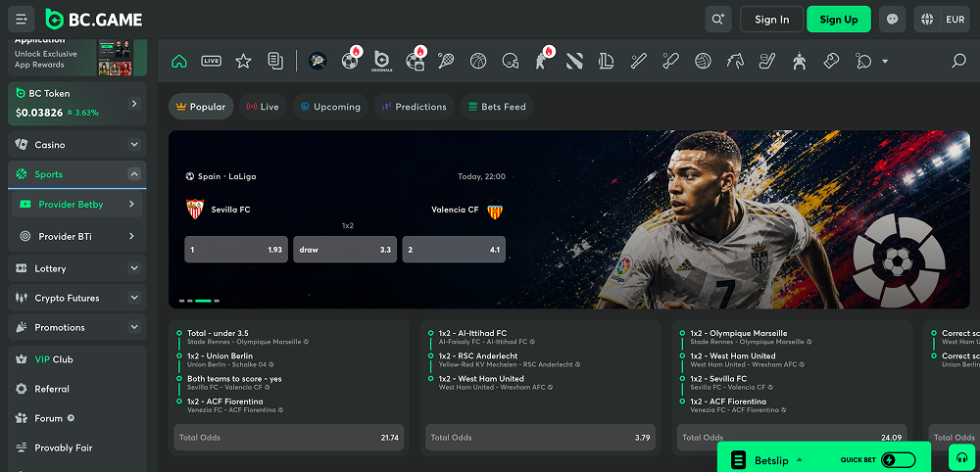980x472 pixels.
Task: Select the boxing glove icon
Action: click(831, 61)
